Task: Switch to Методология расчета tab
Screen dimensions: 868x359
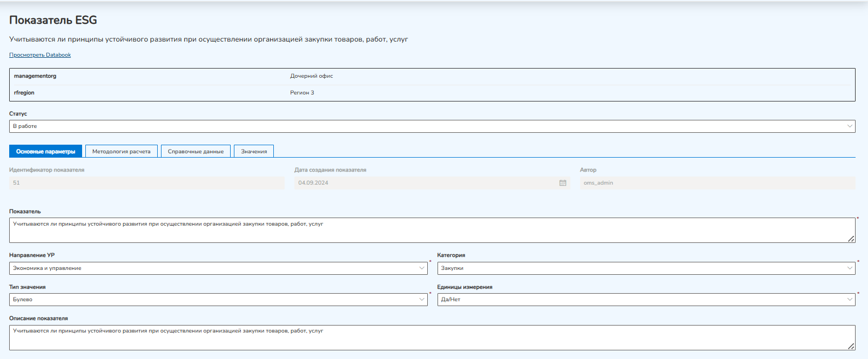Action: point(122,151)
